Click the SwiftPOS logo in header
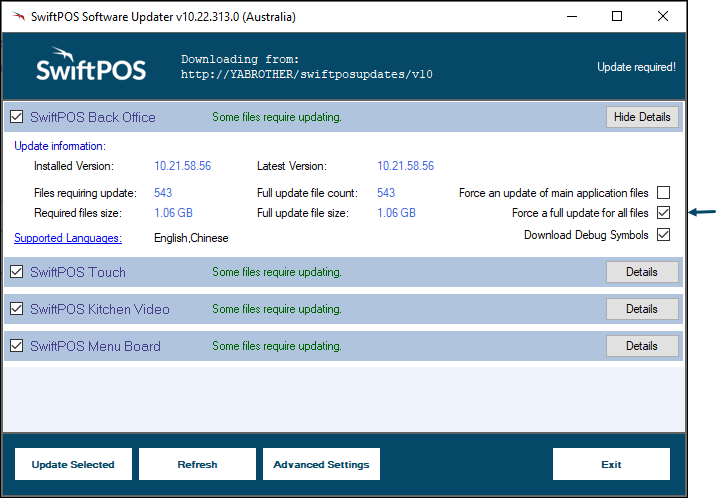 tap(91, 64)
